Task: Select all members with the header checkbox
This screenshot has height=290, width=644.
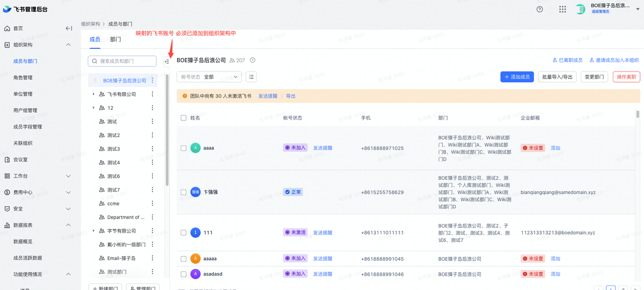Action: coord(184,118)
